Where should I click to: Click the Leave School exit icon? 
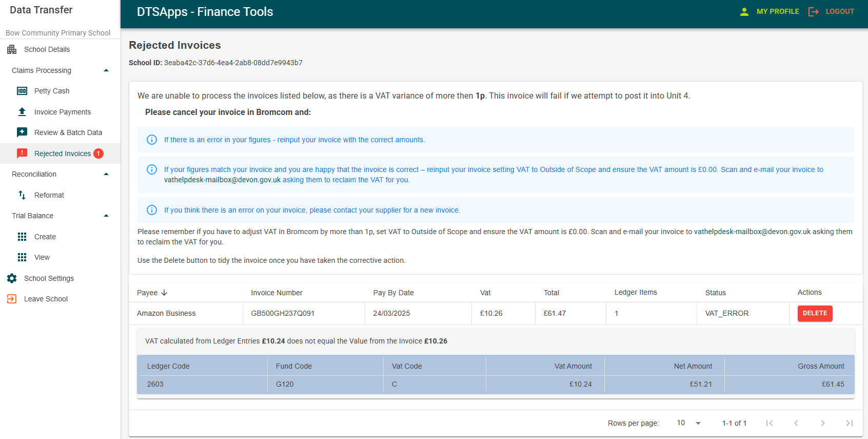12,299
